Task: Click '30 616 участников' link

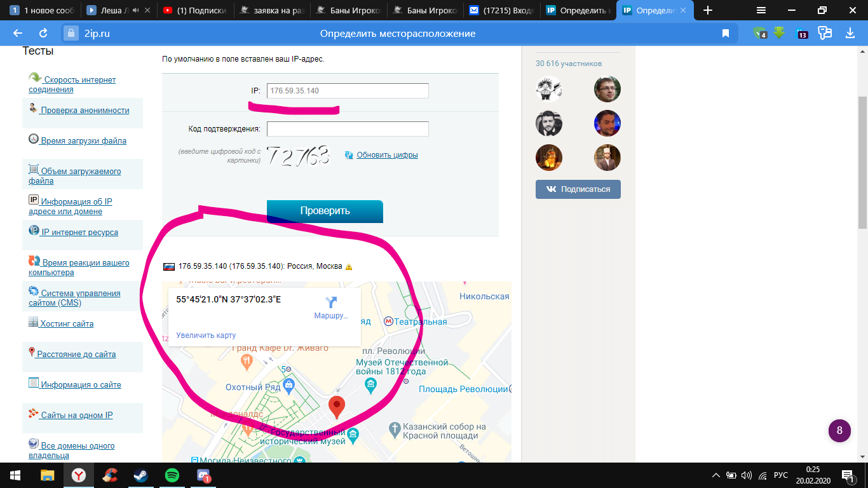Action: pyautogui.click(x=569, y=64)
